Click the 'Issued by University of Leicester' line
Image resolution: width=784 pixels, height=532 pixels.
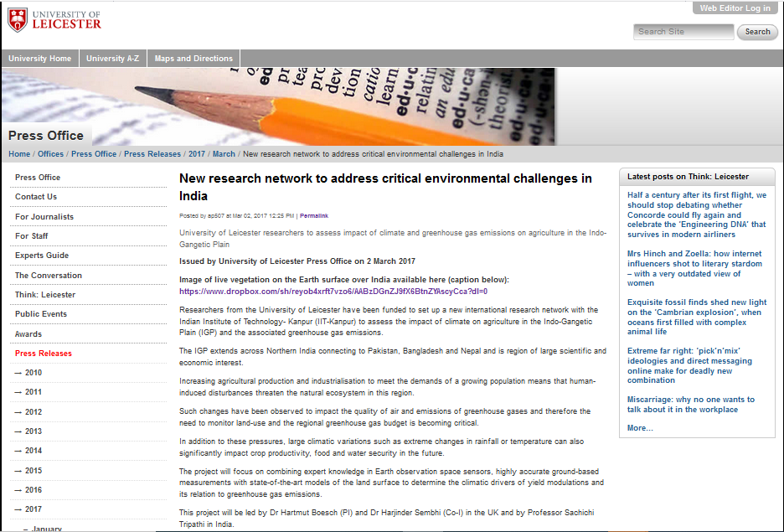pos(297,261)
